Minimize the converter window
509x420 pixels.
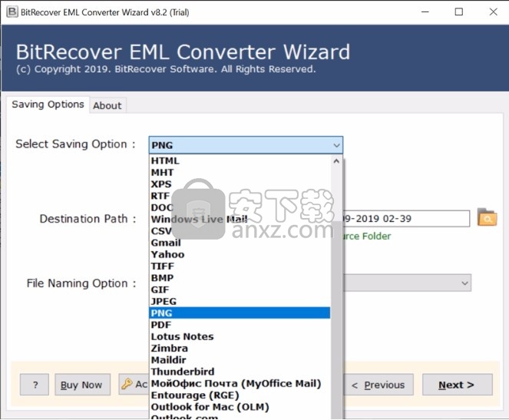coord(425,12)
